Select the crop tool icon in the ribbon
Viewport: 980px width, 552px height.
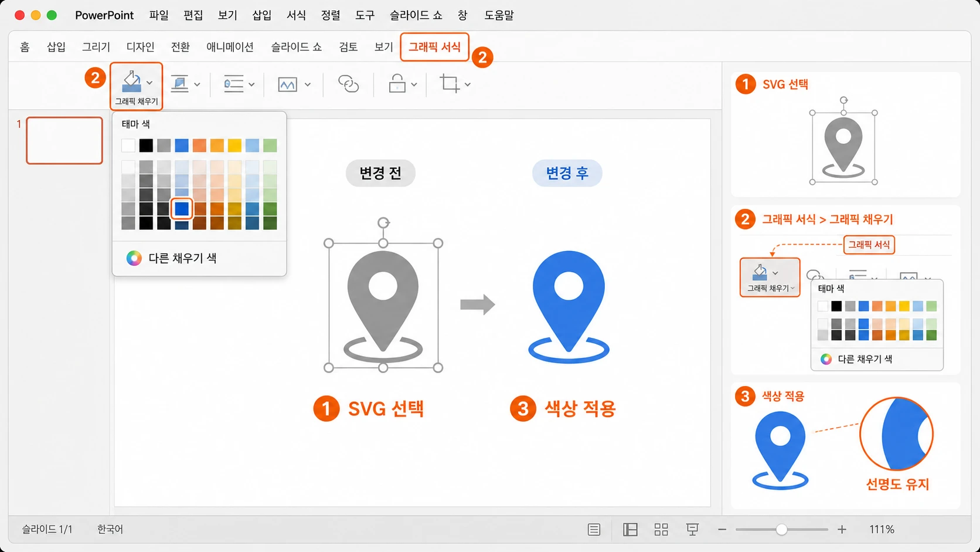[x=450, y=83]
